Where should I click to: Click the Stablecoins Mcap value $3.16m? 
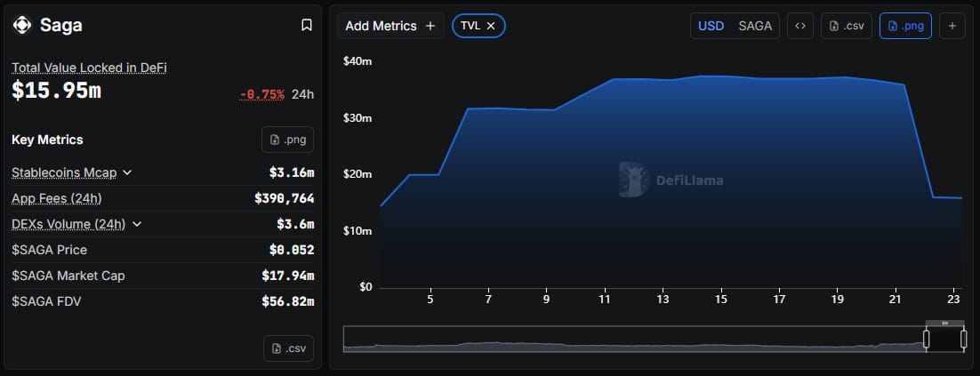[x=292, y=172]
